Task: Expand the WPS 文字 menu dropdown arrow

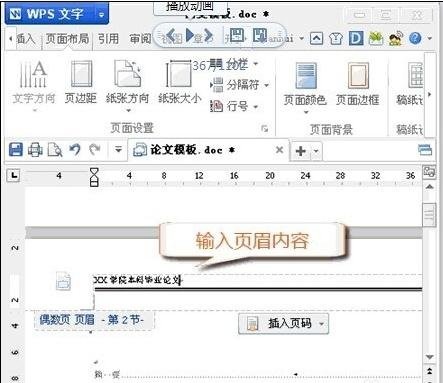Action: [x=101, y=14]
